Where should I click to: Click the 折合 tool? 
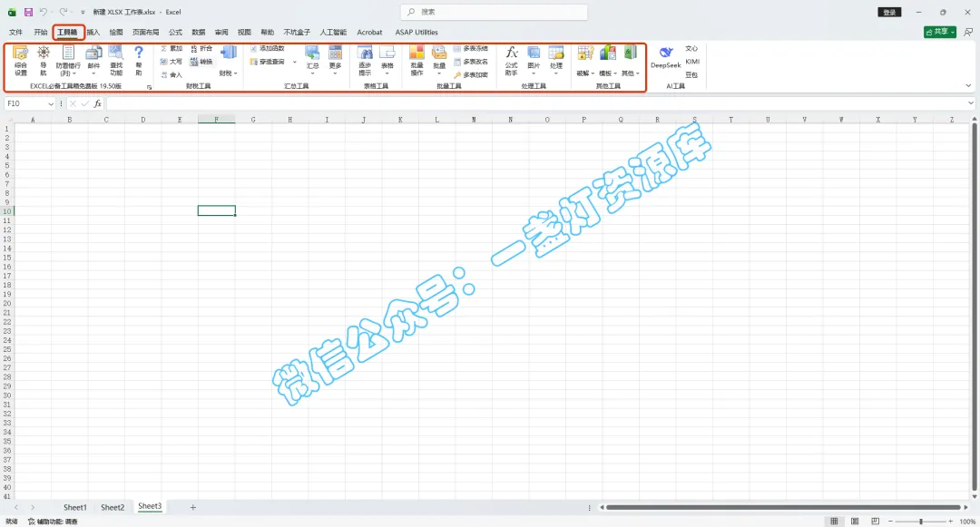(x=201, y=48)
